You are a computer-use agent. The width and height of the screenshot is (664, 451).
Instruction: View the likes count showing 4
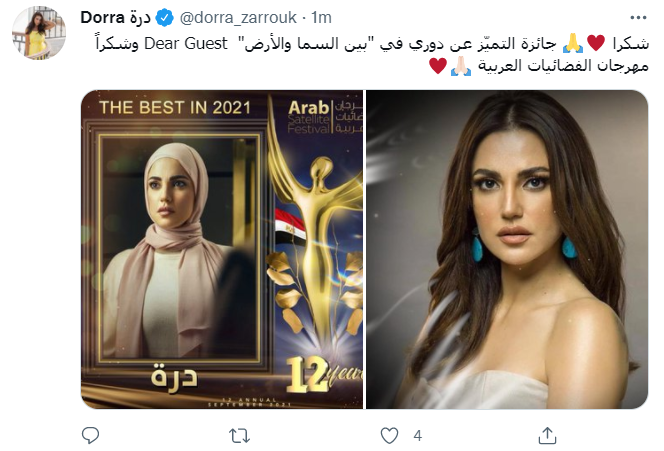(x=418, y=436)
